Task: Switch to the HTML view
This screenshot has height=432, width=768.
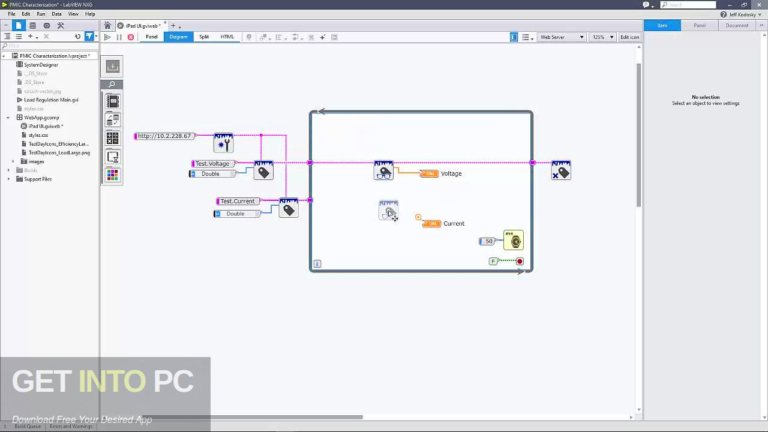Action: (227, 37)
